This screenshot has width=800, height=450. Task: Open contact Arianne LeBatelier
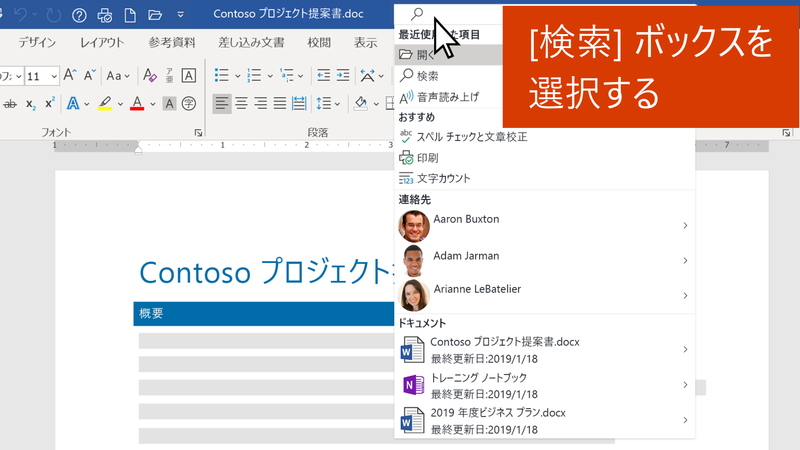click(x=544, y=295)
